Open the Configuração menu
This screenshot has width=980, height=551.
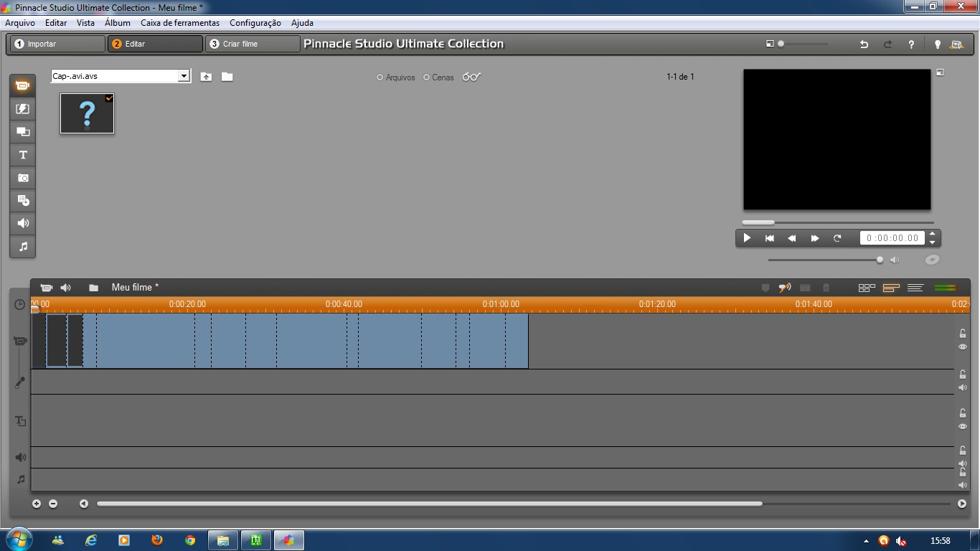click(255, 23)
